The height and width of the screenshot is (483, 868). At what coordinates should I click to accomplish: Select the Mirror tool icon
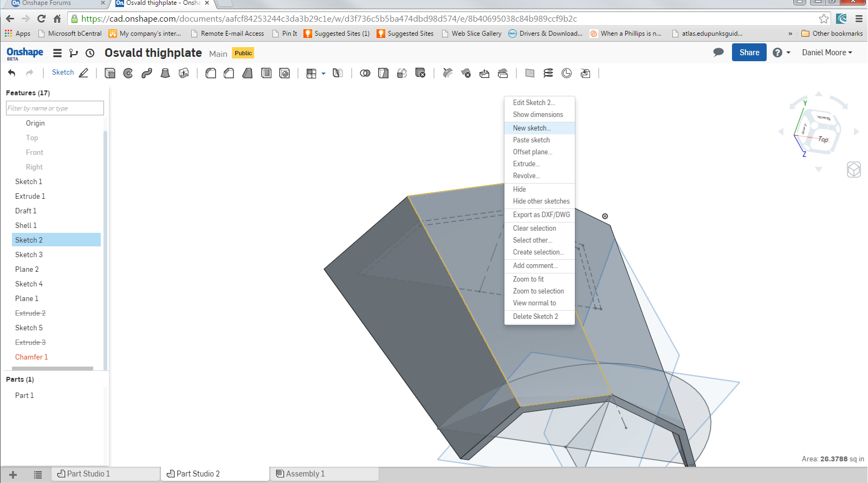(x=338, y=73)
